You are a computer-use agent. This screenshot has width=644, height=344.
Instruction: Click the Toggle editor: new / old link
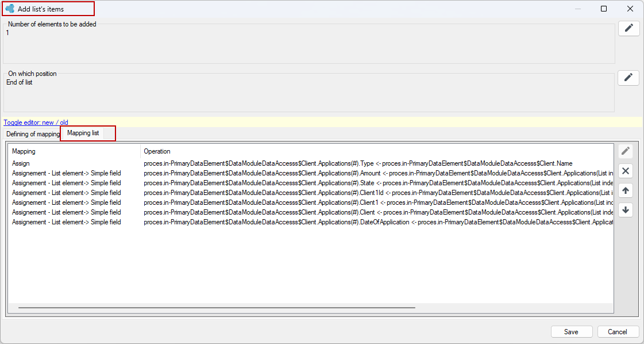36,122
